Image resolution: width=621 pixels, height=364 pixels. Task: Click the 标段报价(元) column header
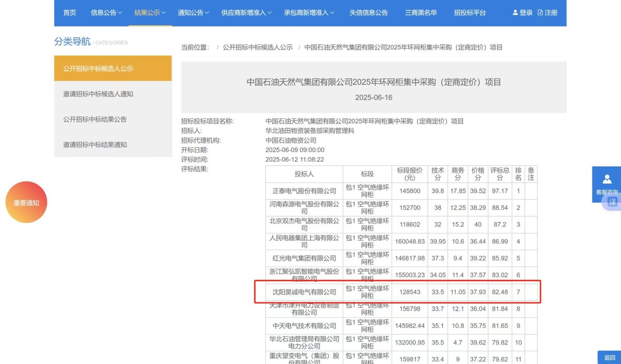[410, 174]
